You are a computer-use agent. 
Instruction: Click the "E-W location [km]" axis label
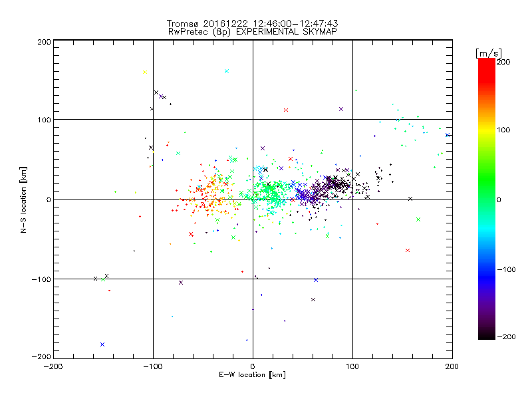pos(252,375)
